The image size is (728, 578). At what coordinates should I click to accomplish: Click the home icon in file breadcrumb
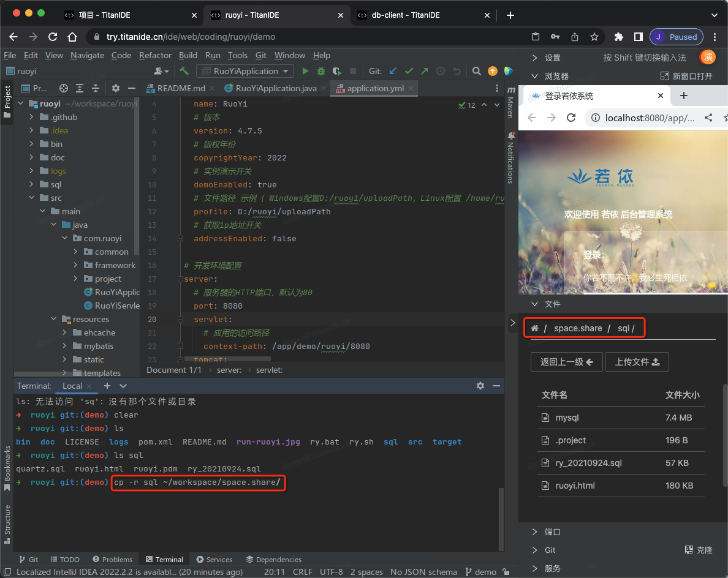[x=534, y=329]
